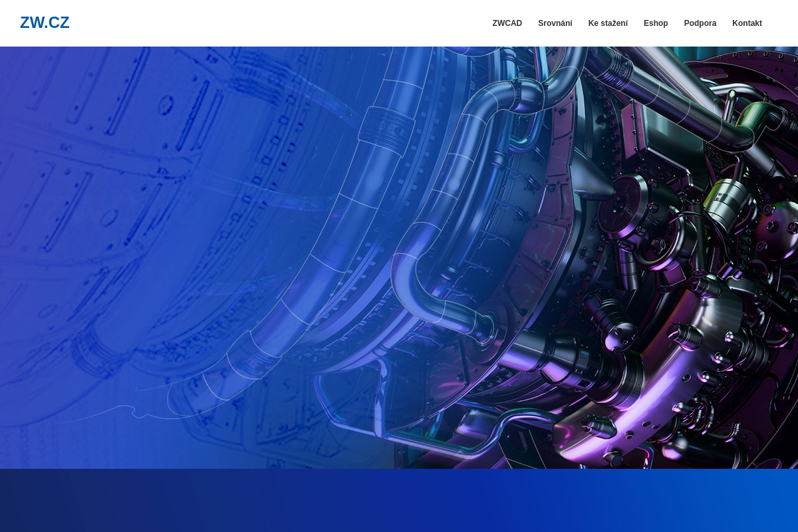Image resolution: width=798 pixels, height=532 pixels.
Task: Get help through the Podpora link
Action: [700, 23]
